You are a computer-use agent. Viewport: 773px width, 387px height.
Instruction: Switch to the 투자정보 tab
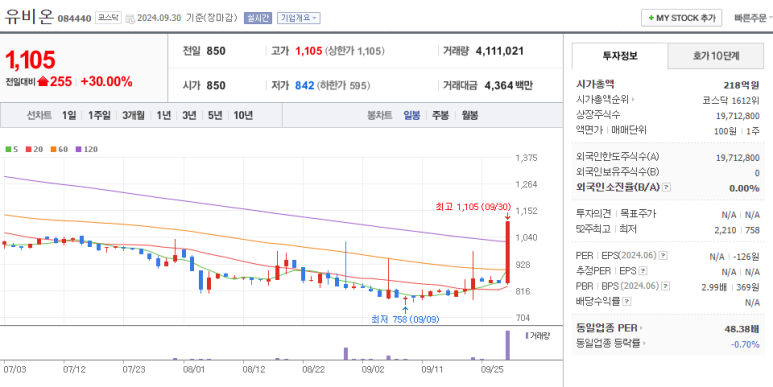click(620, 56)
